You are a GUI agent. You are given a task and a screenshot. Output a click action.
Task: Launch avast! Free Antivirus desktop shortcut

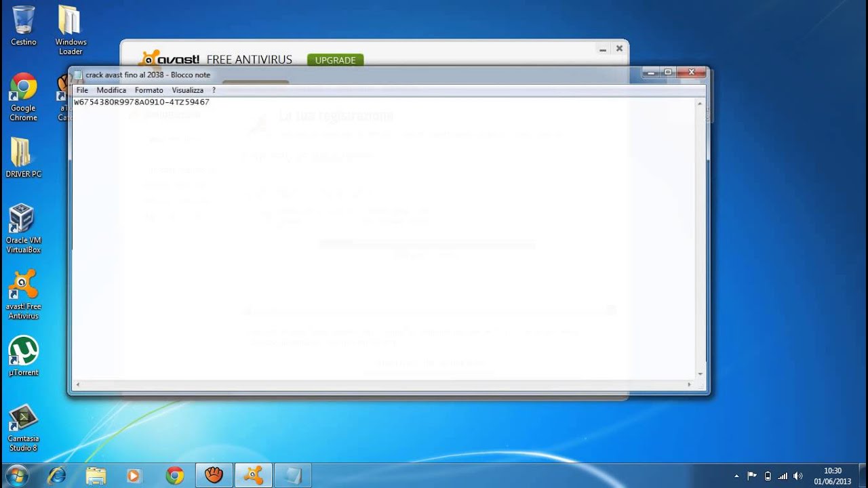23,295
